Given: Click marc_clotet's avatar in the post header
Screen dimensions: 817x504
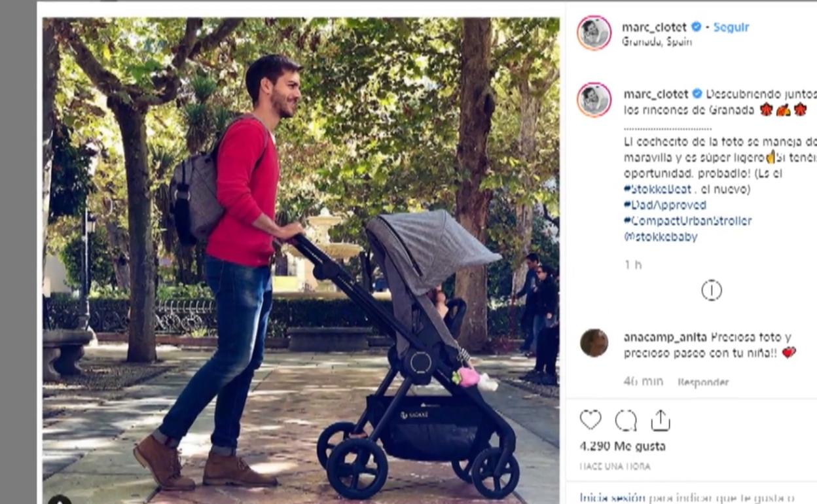Looking at the screenshot, I should point(594,33).
